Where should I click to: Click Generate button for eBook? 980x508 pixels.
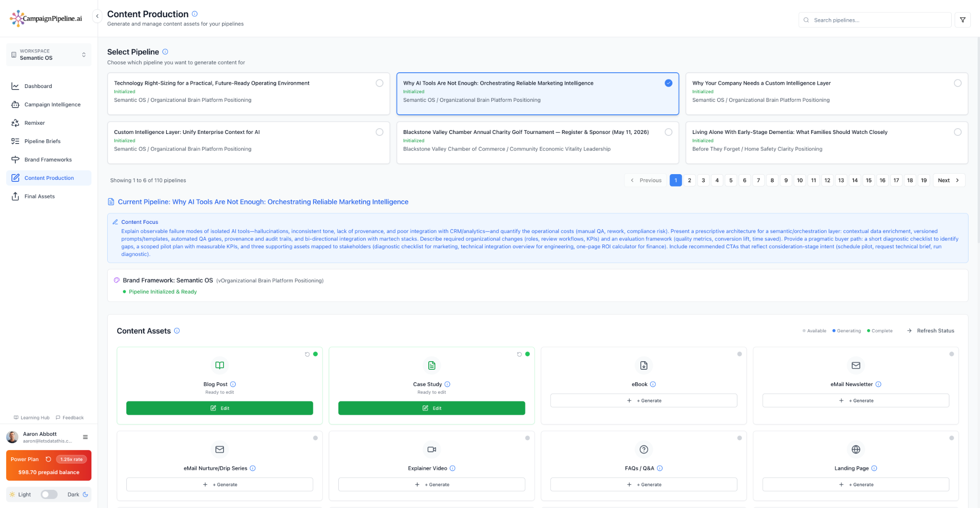coord(644,401)
